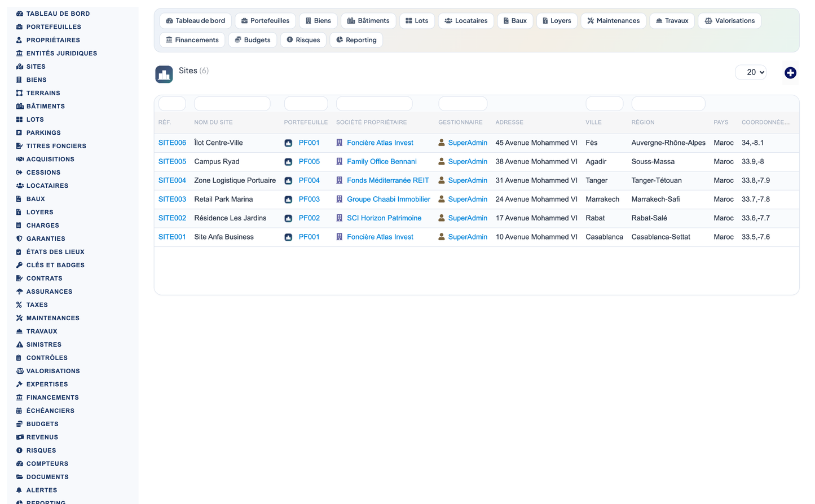Open Documents in the sidebar
Image resolution: width=815 pixels, height=504 pixels.
tap(47, 477)
